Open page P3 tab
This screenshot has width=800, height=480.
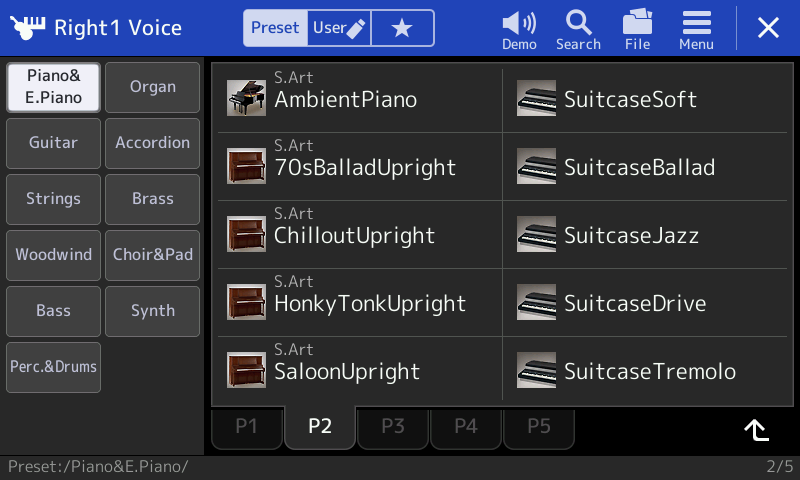[x=393, y=426]
